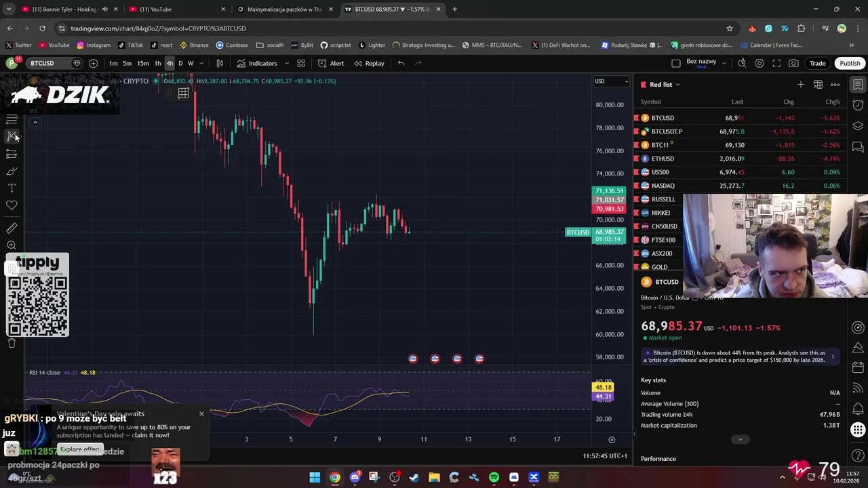
Task: Open watchlist advanced view table icon
Action: coord(818,85)
